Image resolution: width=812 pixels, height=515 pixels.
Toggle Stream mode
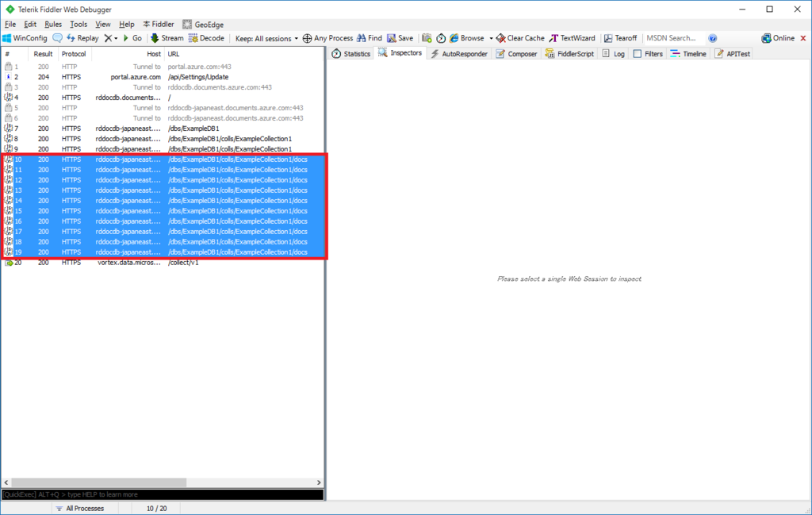click(x=167, y=38)
